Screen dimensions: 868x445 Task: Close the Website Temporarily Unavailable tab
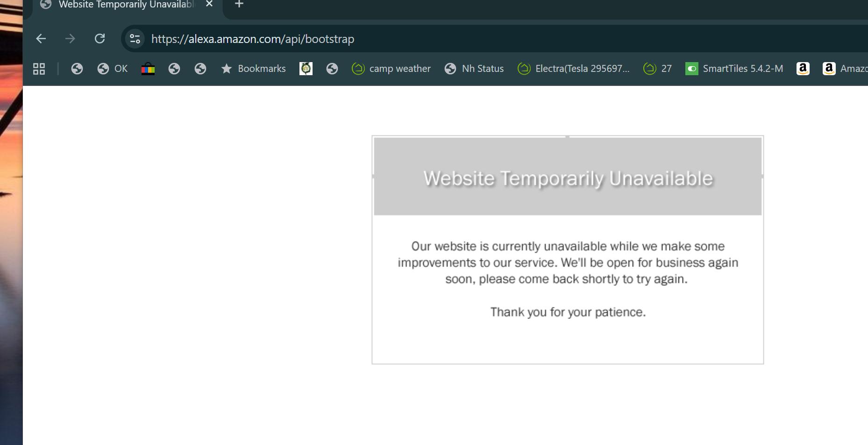click(209, 4)
